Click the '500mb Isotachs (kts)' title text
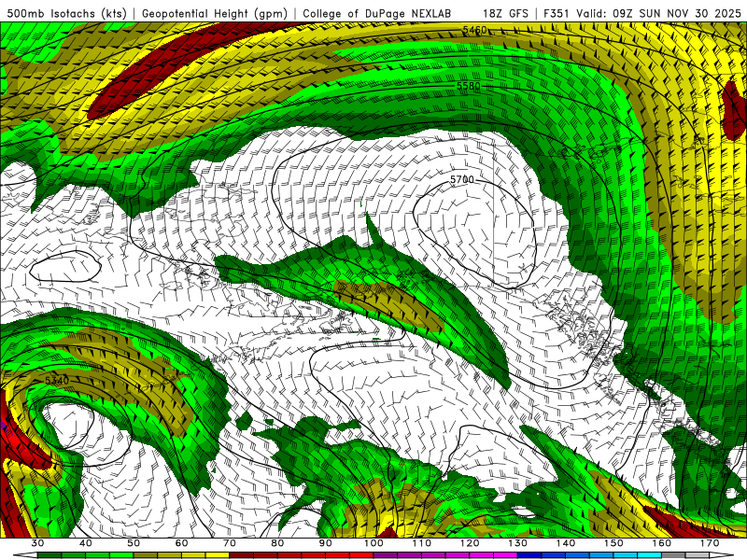The width and height of the screenshot is (747, 560). coord(66,14)
